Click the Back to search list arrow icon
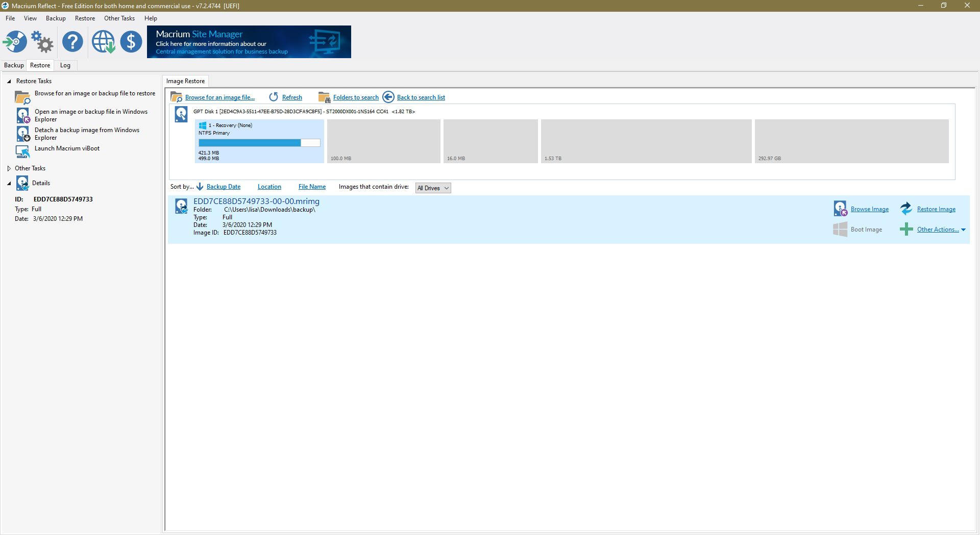 (x=388, y=97)
